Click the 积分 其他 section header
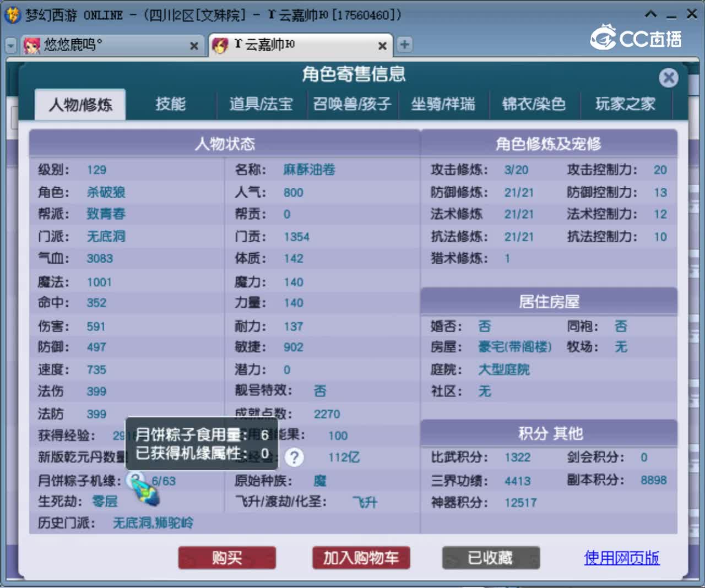Image resolution: width=705 pixels, height=588 pixels. (550, 433)
